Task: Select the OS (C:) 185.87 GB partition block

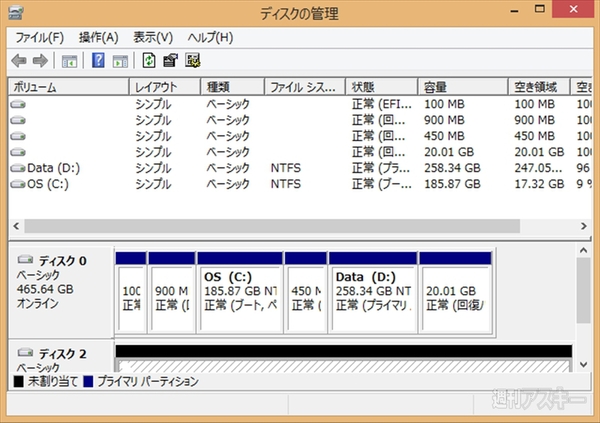Action: tap(240, 293)
